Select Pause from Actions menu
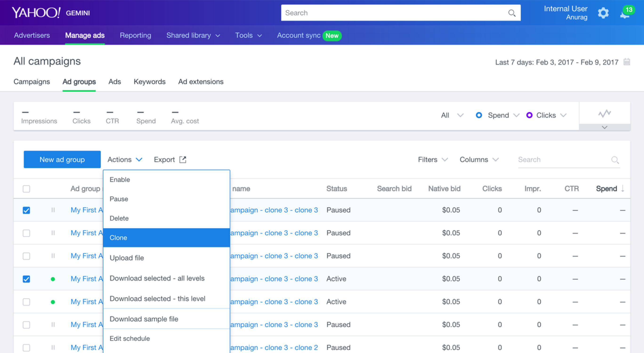 tap(166, 199)
